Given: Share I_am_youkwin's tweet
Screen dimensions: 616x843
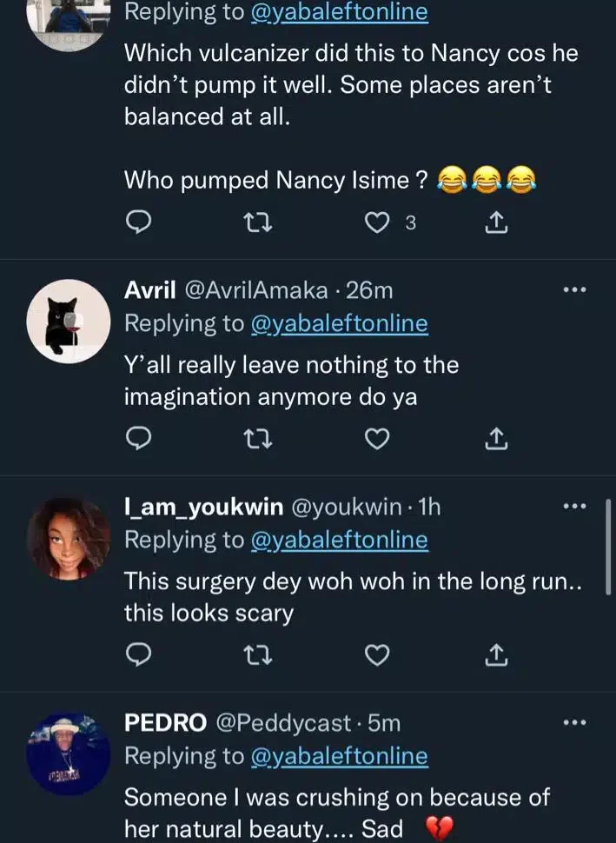Looking at the screenshot, I should tap(494, 656).
